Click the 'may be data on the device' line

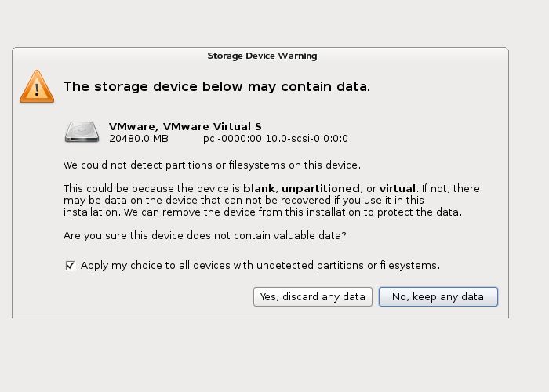coord(244,200)
